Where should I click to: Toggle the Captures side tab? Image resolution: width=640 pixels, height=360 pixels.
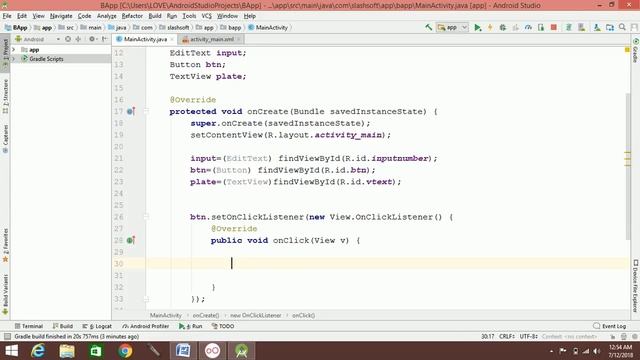click(x=5, y=139)
